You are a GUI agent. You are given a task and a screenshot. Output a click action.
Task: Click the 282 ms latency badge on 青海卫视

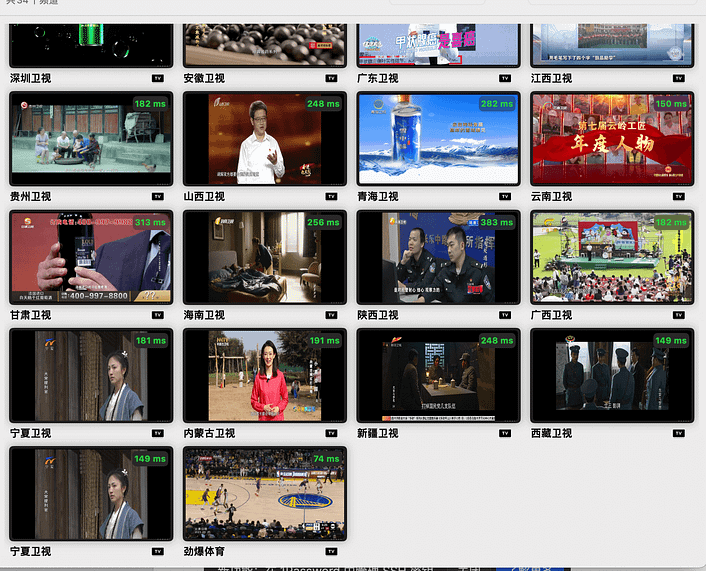[496, 104]
